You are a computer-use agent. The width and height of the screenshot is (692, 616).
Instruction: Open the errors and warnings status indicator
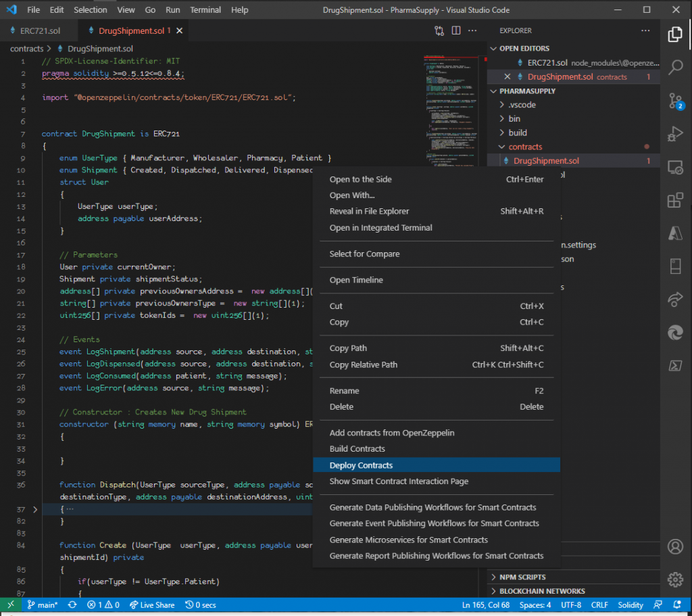click(x=103, y=605)
